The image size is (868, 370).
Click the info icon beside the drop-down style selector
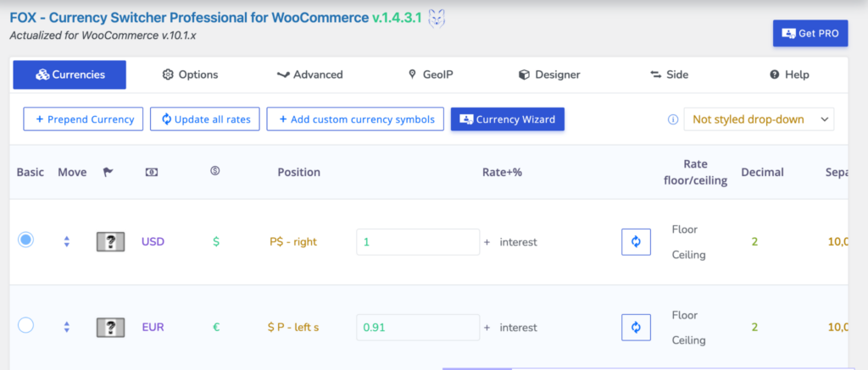(x=673, y=119)
